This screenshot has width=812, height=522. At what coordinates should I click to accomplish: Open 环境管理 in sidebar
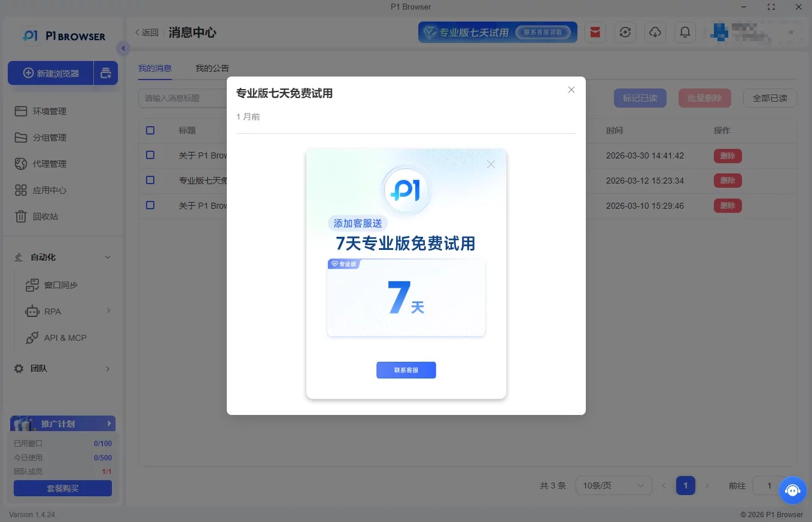(63, 111)
